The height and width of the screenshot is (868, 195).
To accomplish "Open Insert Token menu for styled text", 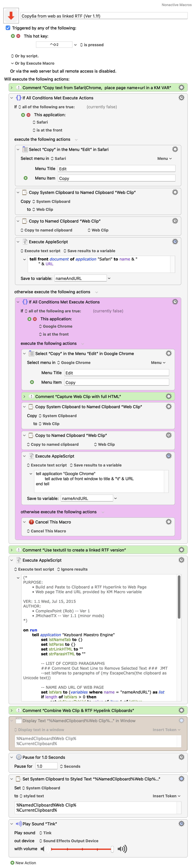I will click(x=166, y=796).
